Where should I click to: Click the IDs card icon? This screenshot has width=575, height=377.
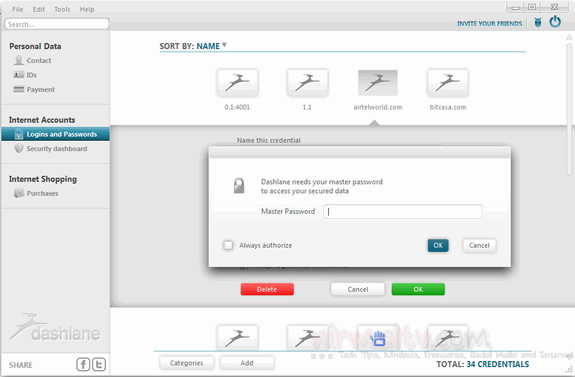click(x=18, y=75)
